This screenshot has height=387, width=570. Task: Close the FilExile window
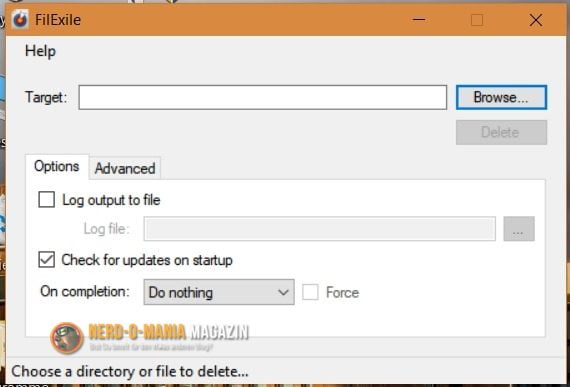[x=535, y=20]
